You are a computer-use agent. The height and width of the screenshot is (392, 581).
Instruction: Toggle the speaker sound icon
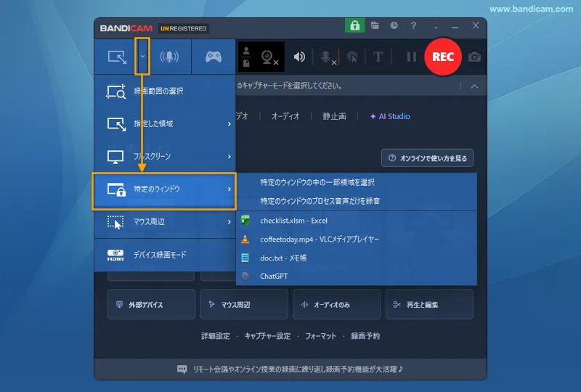[299, 57]
